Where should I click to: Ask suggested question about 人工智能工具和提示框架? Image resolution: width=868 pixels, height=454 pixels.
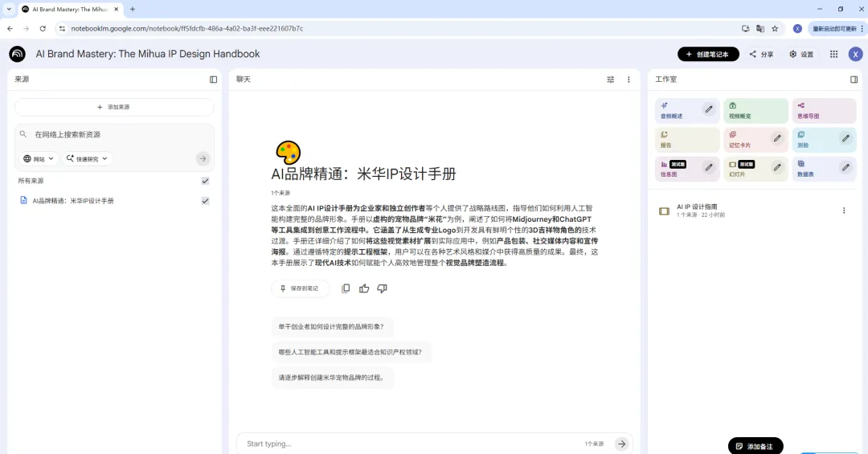[x=351, y=352]
